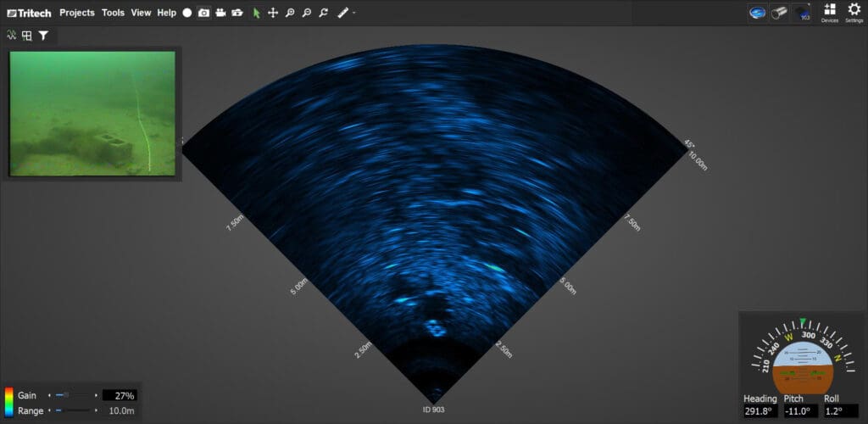
Task: Select the ruler measurement tool
Action: tap(342, 13)
